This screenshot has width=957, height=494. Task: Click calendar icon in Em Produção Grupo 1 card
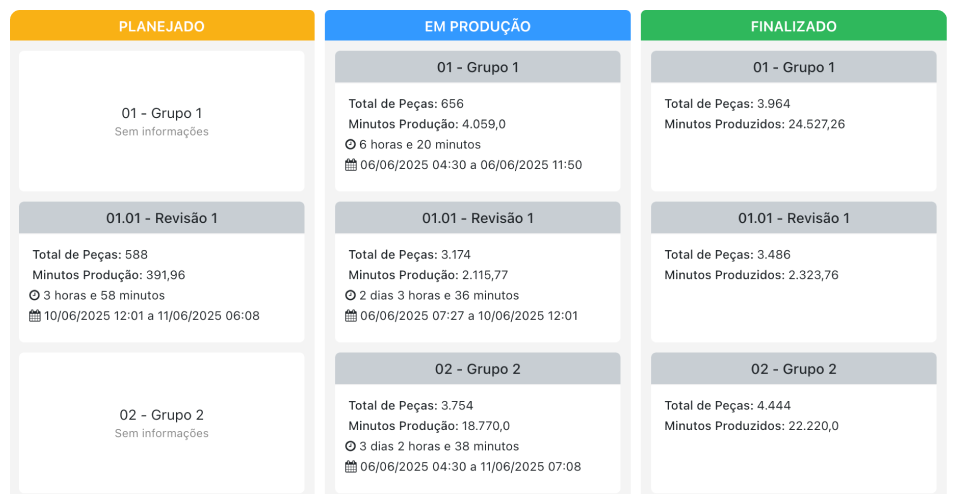tap(351, 165)
